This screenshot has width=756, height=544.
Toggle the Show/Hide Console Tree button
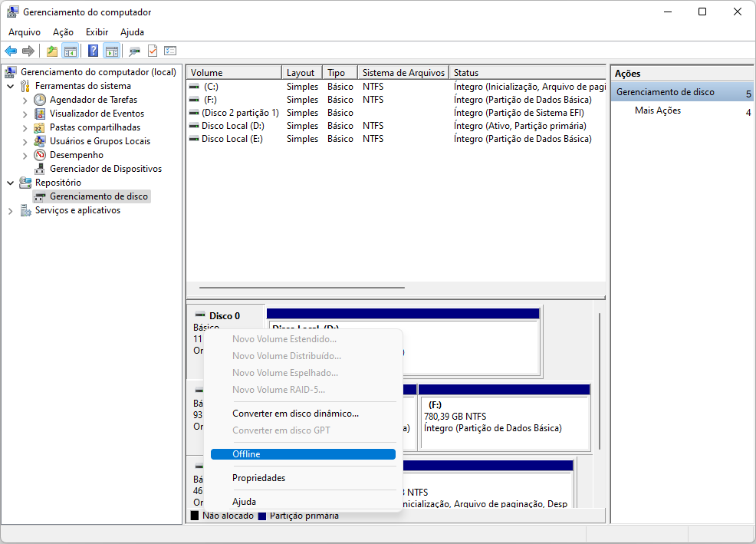coord(70,51)
